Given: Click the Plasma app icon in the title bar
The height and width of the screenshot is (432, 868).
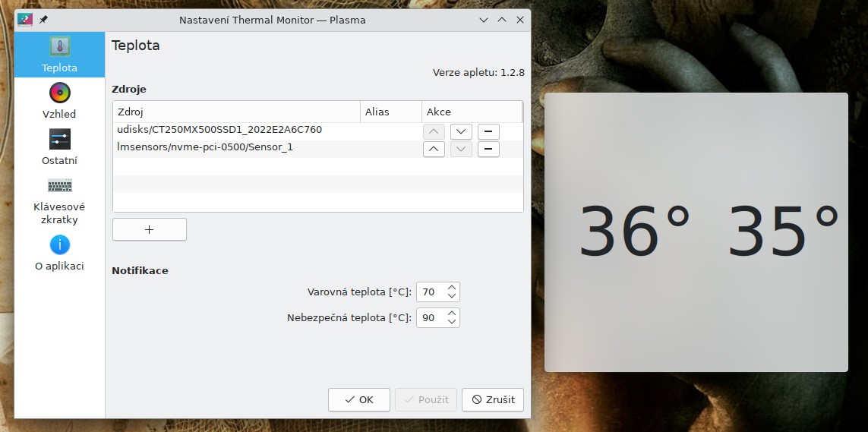Looking at the screenshot, I should coord(25,20).
